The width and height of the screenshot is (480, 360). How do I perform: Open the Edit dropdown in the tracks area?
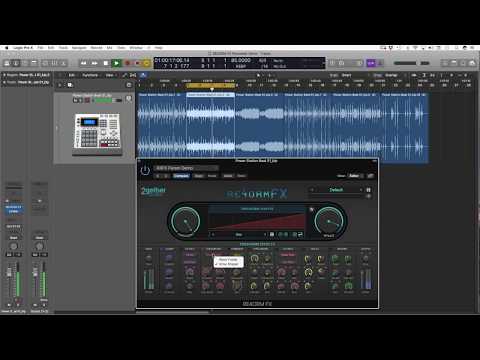[x=72, y=75]
